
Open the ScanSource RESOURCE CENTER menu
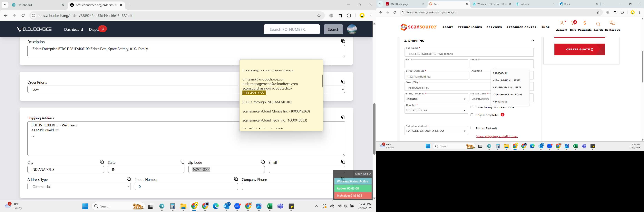tap(522, 27)
